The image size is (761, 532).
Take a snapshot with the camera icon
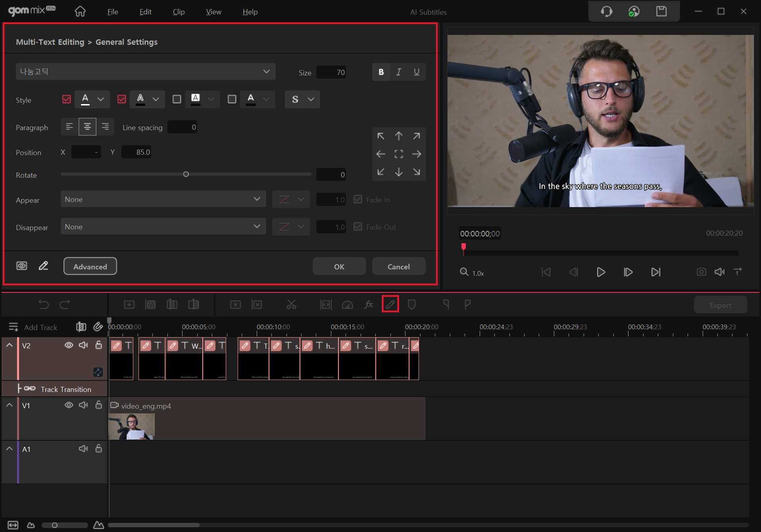click(701, 272)
